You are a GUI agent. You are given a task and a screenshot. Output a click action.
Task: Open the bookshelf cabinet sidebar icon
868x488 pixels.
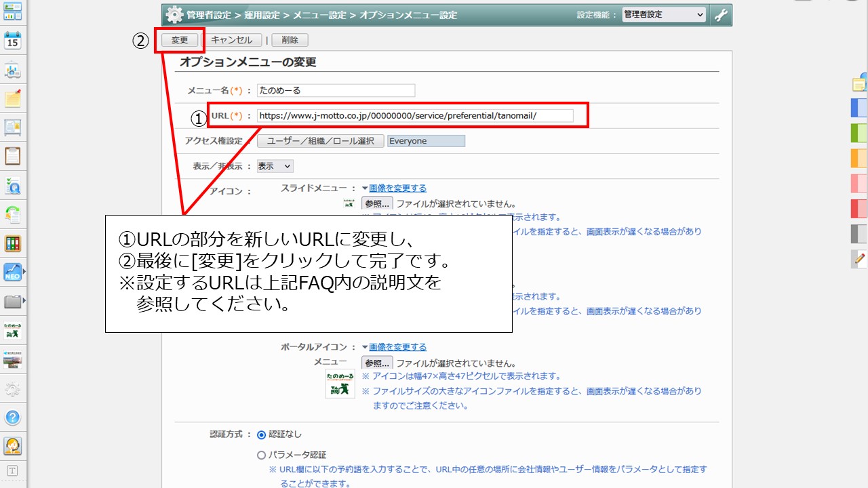[x=12, y=243]
